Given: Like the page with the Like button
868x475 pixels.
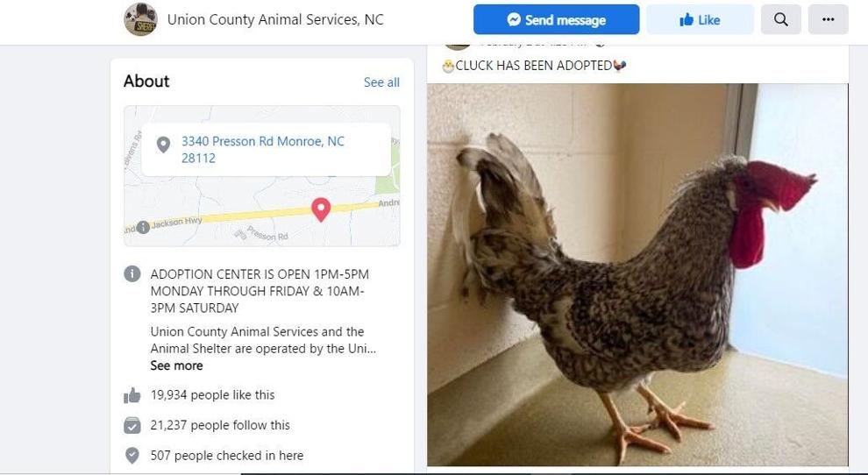Looking at the screenshot, I should [x=700, y=20].
